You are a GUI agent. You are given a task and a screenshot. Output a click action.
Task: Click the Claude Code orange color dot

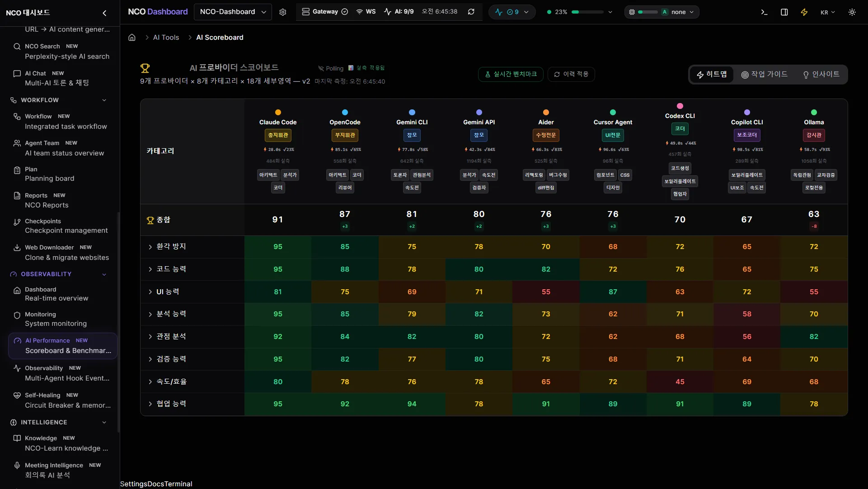tap(278, 113)
